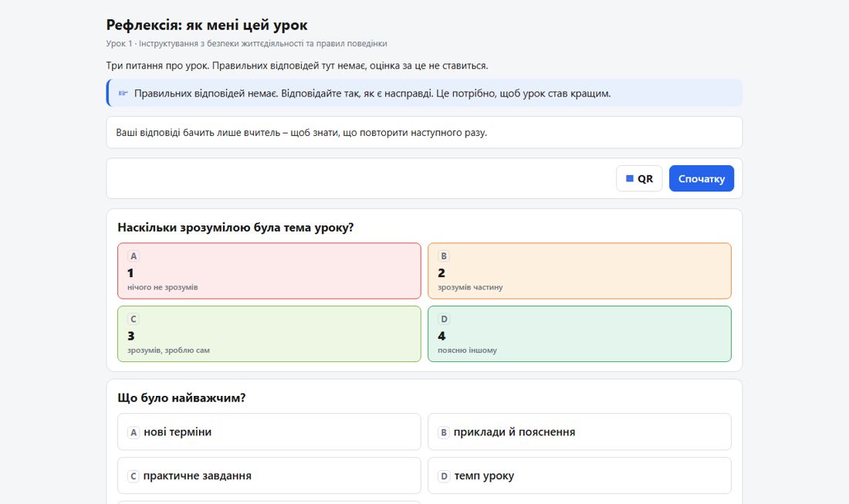Viewport: 849px width, 504px height.
Task: Select answer практичне завдання
Action: pyautogui.click(x=269, y=476)
